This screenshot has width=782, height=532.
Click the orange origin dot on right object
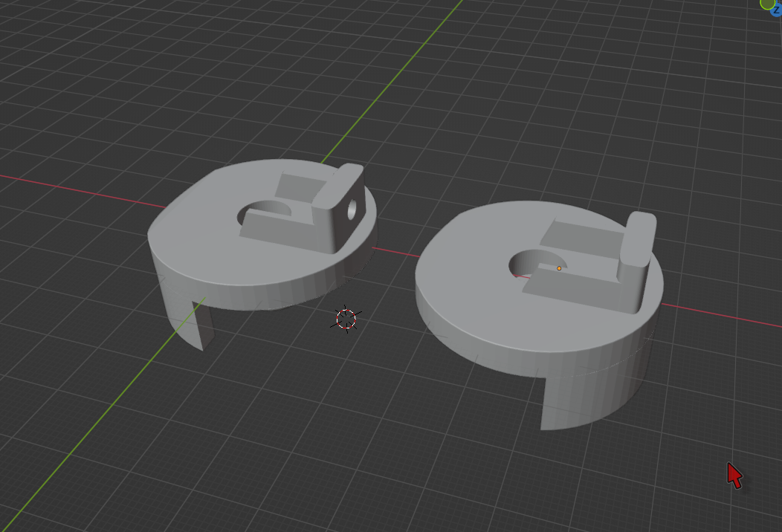559,268
